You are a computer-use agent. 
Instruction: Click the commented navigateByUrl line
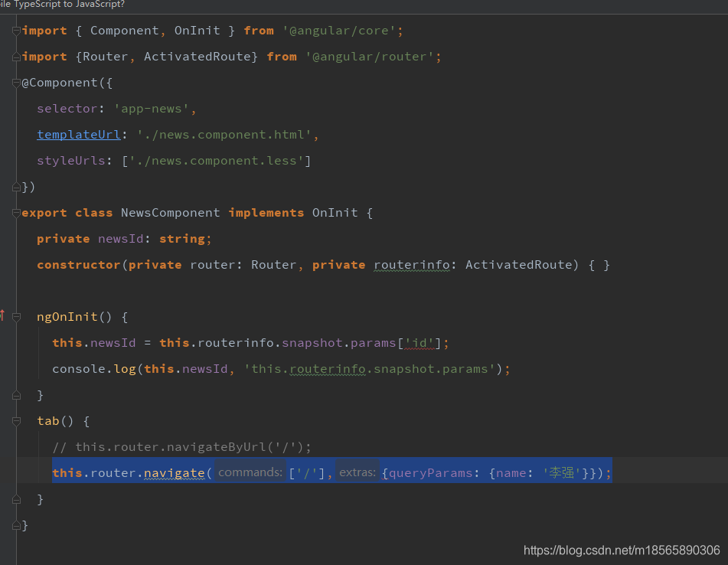[x=181, y=446]
